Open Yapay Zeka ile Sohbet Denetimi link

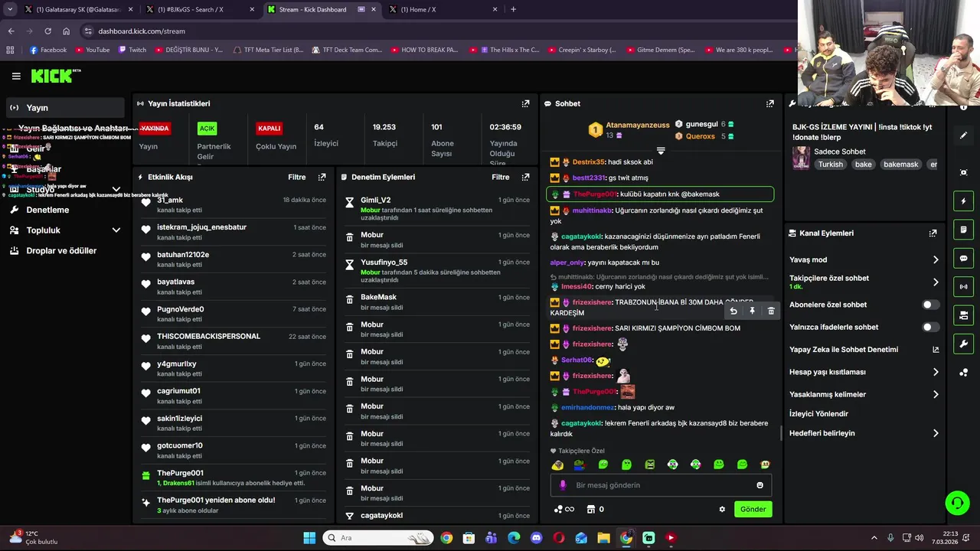coord(864,350)
